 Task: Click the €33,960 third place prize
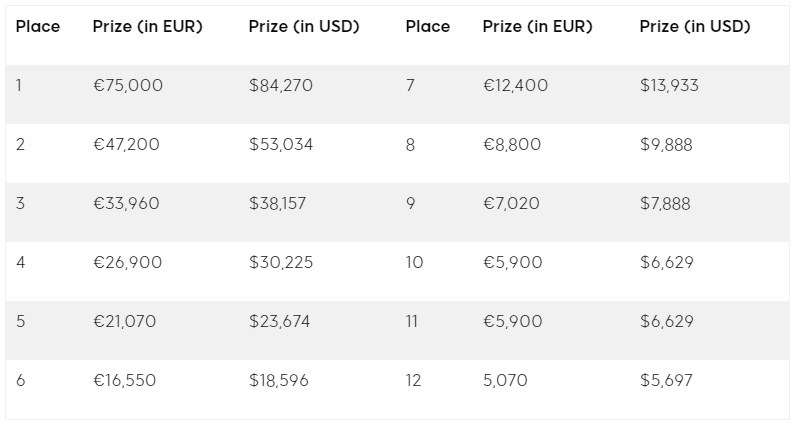pos(126,204)
